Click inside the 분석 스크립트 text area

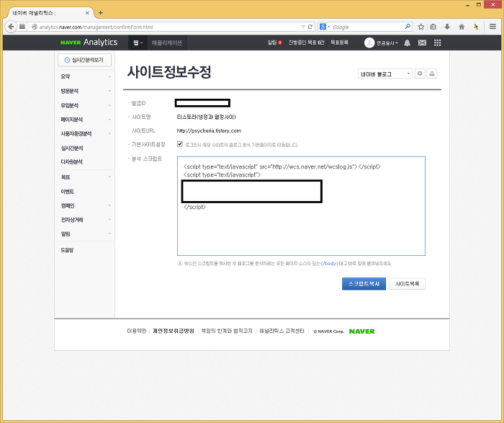tap(301, 206)
